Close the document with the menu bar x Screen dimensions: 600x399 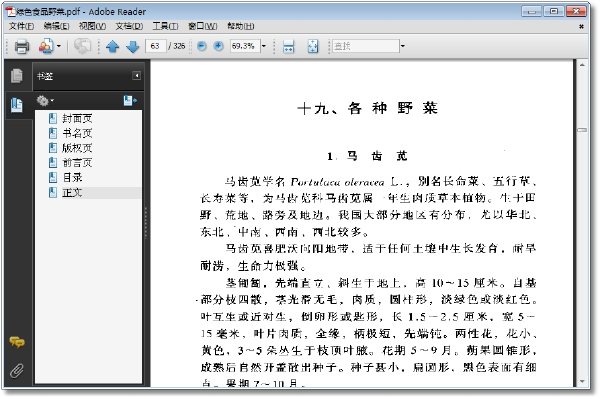[x=582, y=26]
